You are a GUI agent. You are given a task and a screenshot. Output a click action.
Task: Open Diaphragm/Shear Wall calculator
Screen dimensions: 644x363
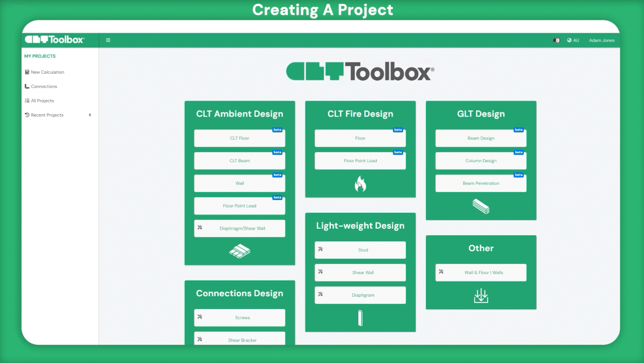tap(240, 228)
